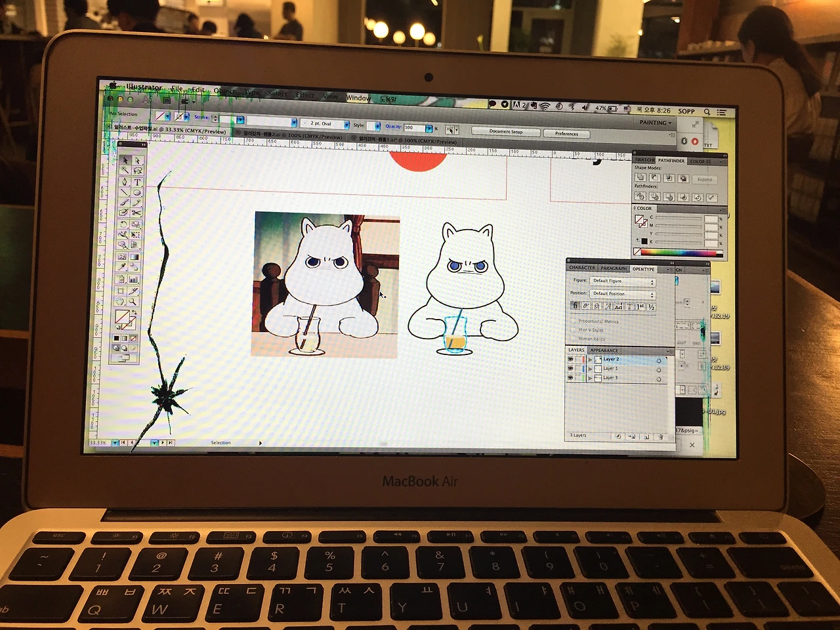Click the Cyan slider in Color panel

click(x=679, y=217)
